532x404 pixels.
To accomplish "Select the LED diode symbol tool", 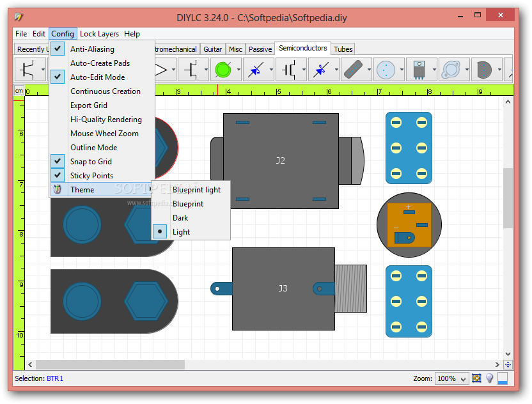I will click(x=256, y=70).
